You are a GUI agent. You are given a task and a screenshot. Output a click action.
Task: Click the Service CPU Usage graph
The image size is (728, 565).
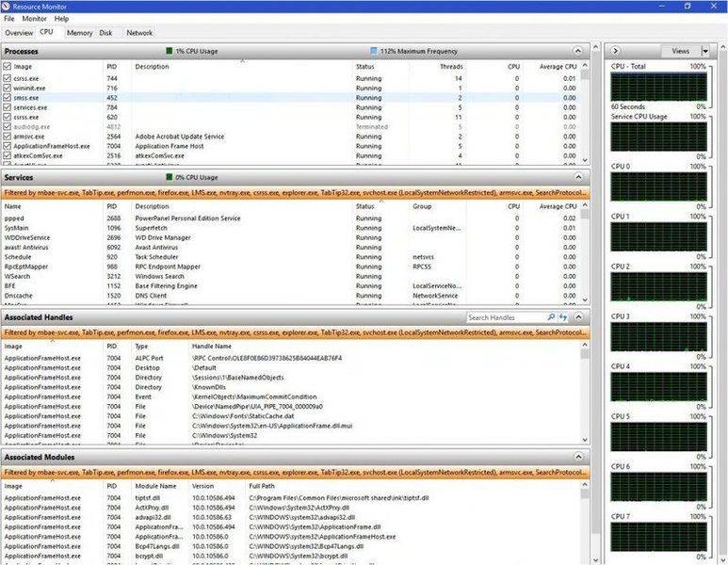pos(659,137)
